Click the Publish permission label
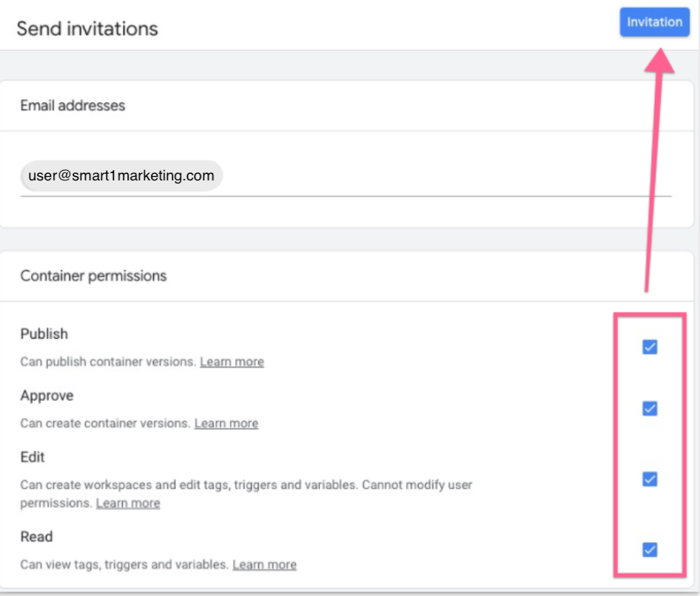Screen dimensions: 700x596 click(x=44, y=334)
